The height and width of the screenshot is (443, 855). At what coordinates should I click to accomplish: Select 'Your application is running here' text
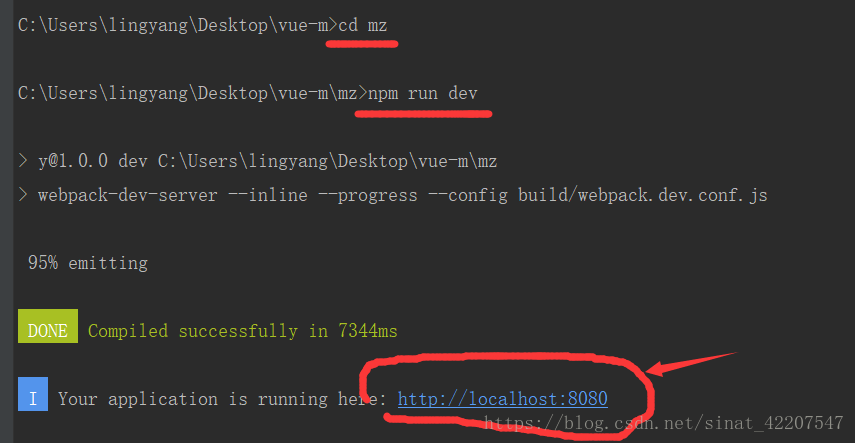[221, 399]
